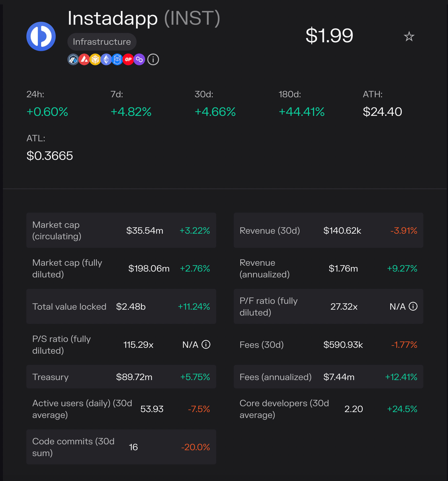Click the ATL value $0.3665

(50, 156)
